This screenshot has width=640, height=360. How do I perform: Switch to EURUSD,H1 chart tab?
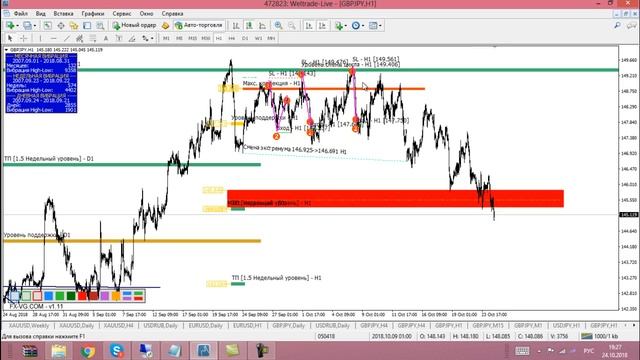[247, 326]
